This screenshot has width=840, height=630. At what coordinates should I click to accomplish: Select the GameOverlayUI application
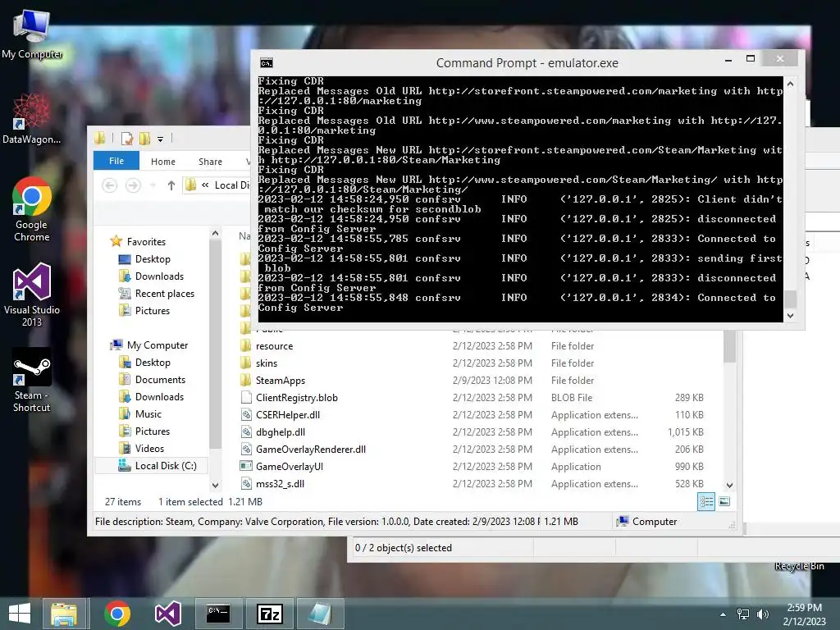(x=290, y=466)
